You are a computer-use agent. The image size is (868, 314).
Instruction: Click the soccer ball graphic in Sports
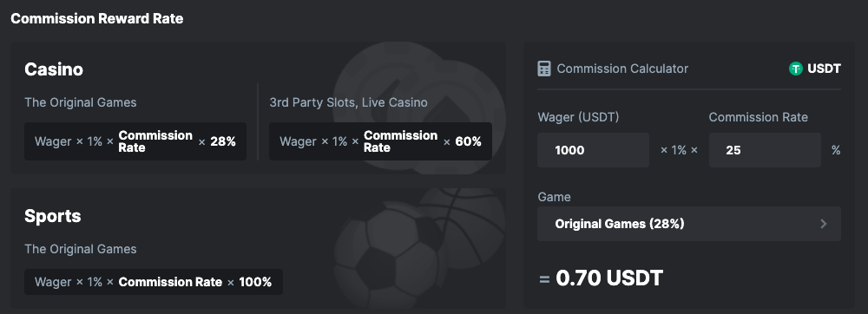(x=387, y=255)
